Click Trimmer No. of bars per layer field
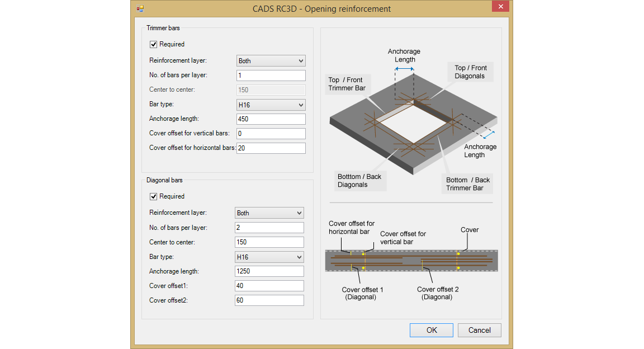The width and height of the screenshot is (644, 349). point(271,76)
